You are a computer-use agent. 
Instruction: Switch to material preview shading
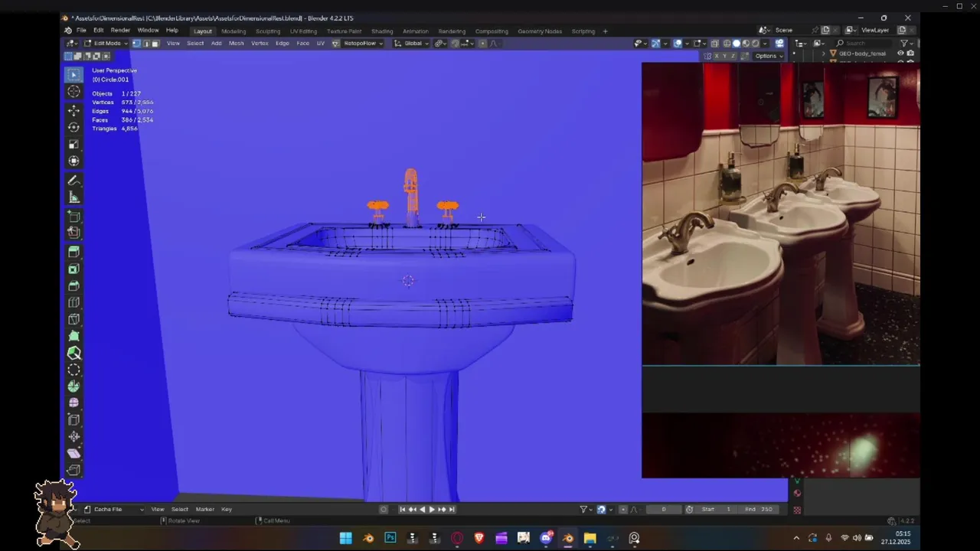point(746,44)
